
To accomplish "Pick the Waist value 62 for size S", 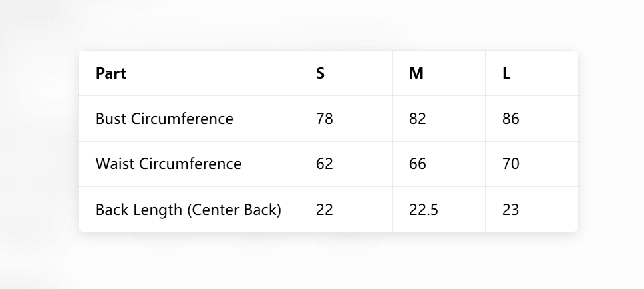I will click(x=325, y=164).
